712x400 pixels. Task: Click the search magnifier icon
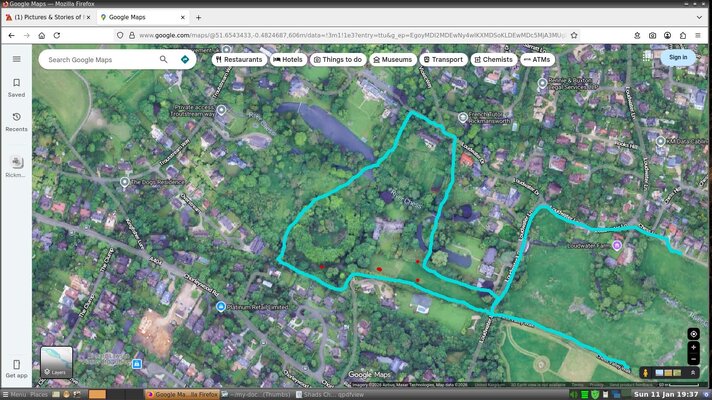coord(163,59)
